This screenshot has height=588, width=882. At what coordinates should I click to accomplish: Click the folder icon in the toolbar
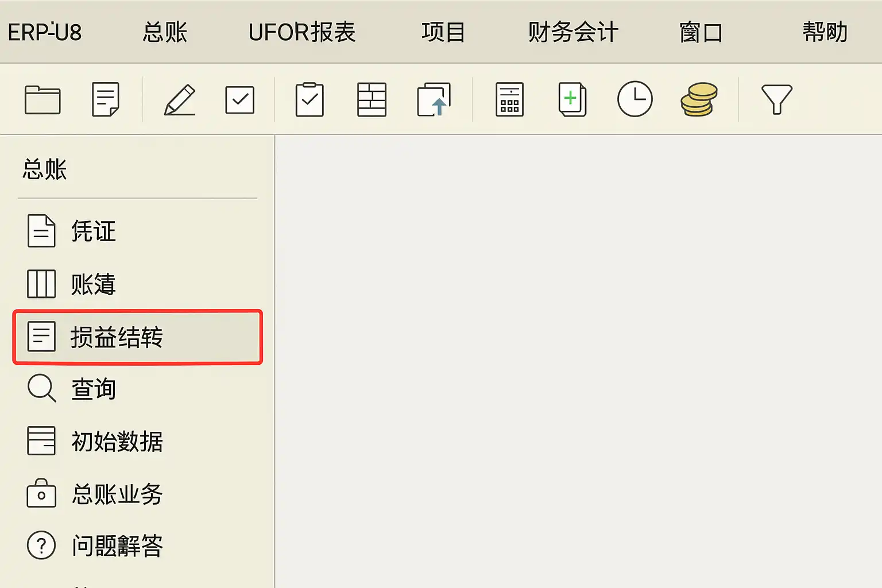(42, 100)
